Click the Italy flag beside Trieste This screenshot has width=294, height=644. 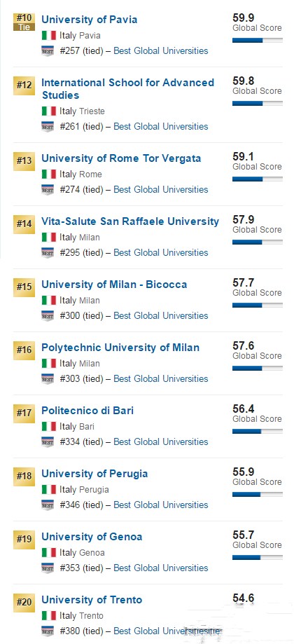point(49,111)
